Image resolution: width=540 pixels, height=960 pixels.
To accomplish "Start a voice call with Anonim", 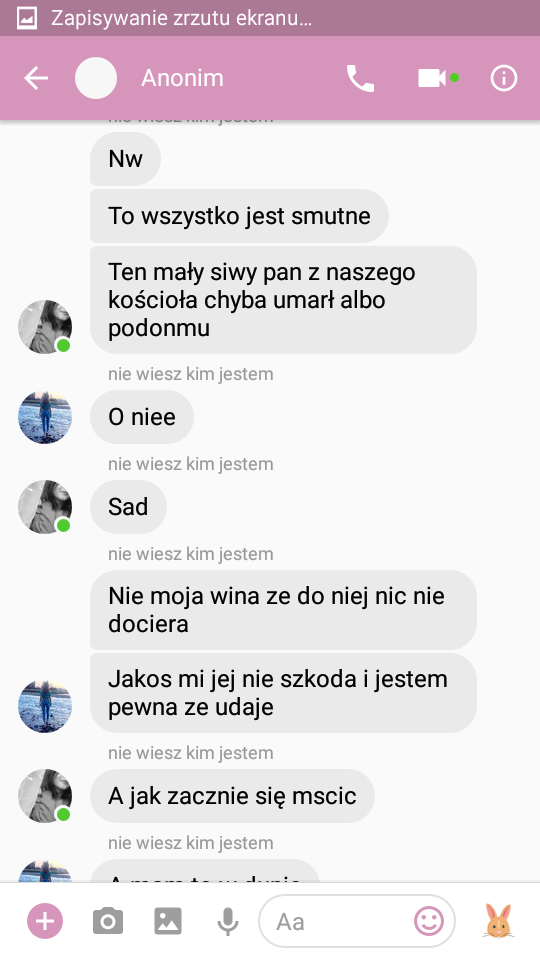I will (360, 78).
